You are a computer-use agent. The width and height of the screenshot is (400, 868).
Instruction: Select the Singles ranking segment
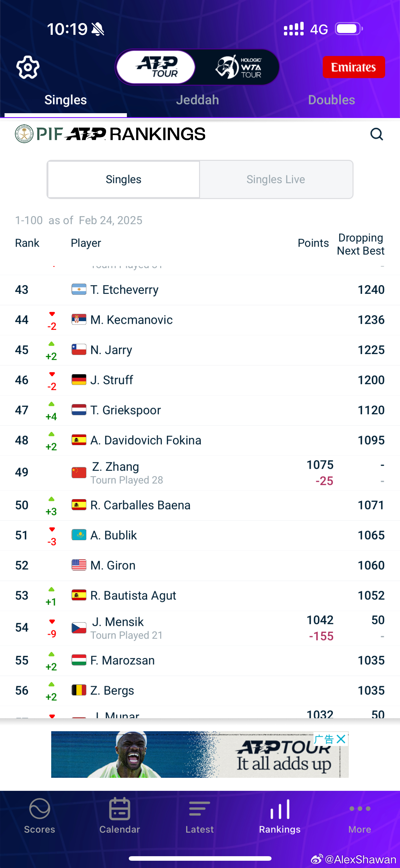click(x=123, y=179)
